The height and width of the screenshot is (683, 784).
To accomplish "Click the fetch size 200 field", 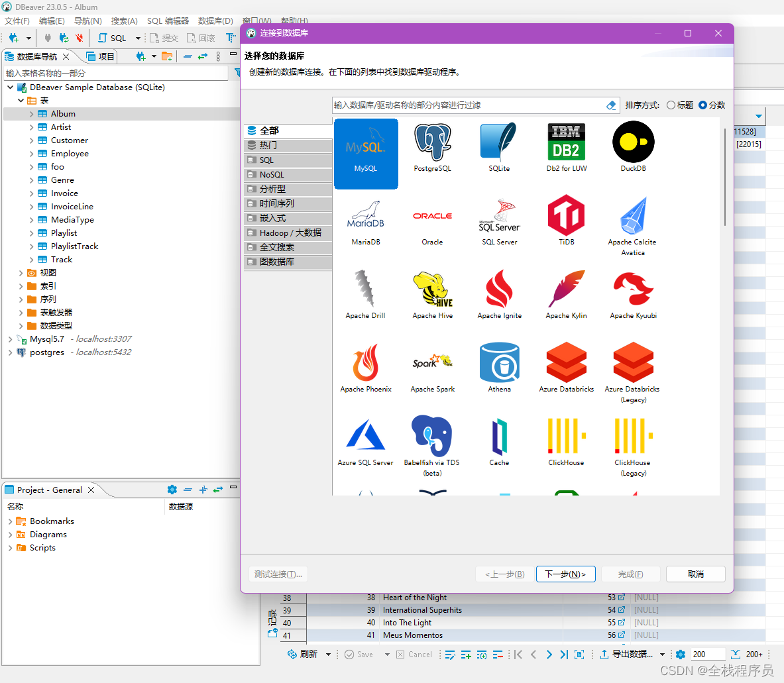I will (708, 654).
